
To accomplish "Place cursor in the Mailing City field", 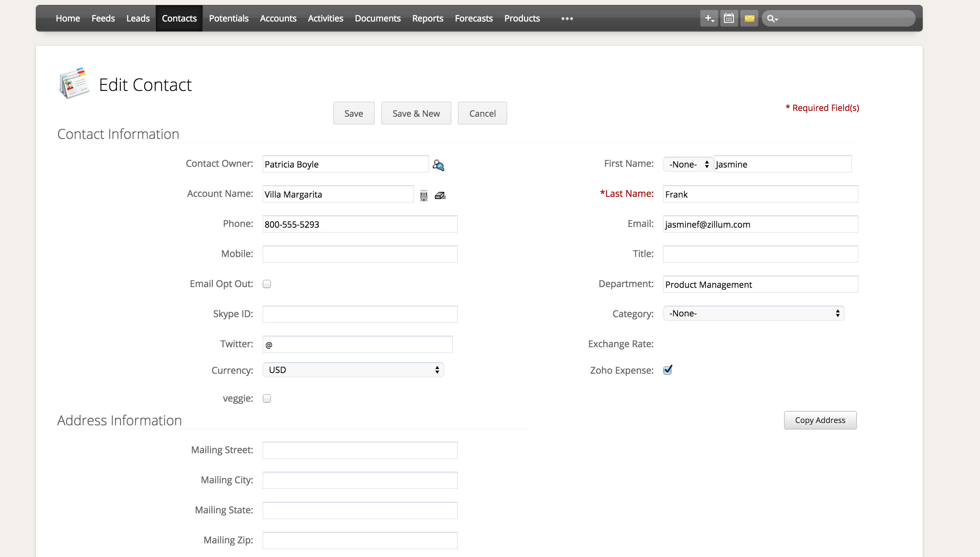I will (x=360, y=480).
